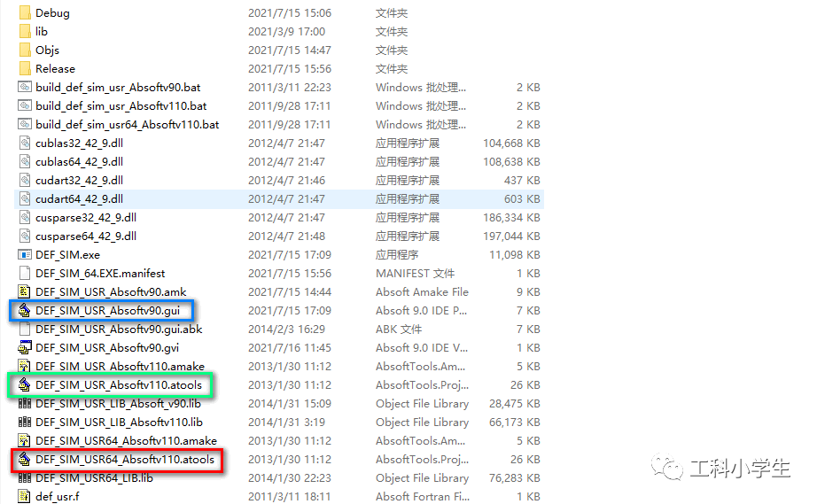Click the 11,098 KB size value

coord(515,255)
